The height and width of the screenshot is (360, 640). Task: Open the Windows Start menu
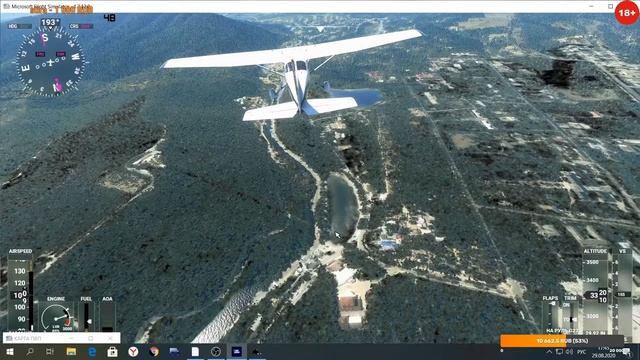[x=10, y=352]
